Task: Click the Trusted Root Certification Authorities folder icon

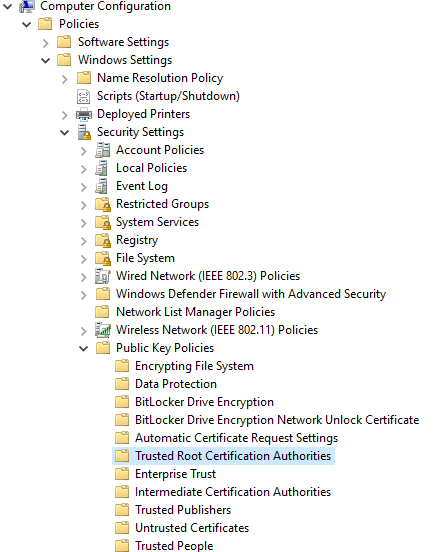Action: click(122, 456)
